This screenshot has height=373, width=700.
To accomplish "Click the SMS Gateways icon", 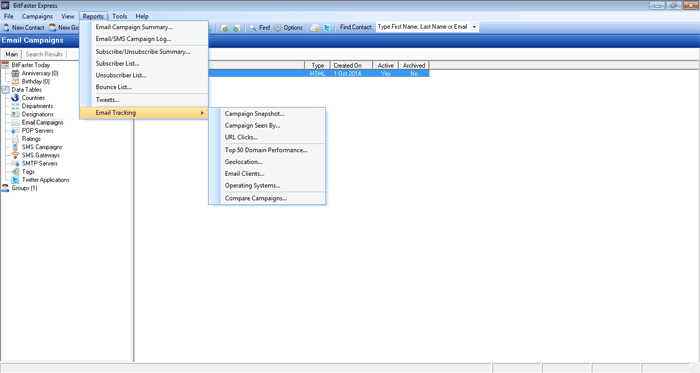I will pyautogui.click(x=15, y=155).
